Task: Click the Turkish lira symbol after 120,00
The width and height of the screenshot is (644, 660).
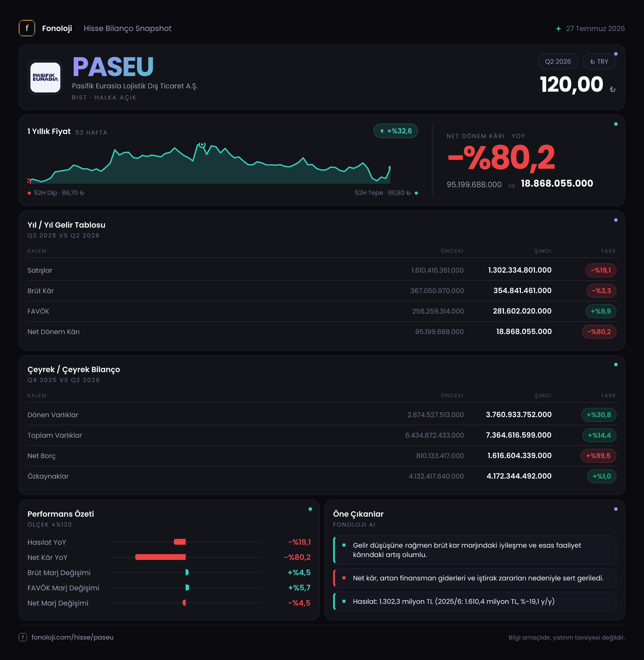Action: point(612,89)
